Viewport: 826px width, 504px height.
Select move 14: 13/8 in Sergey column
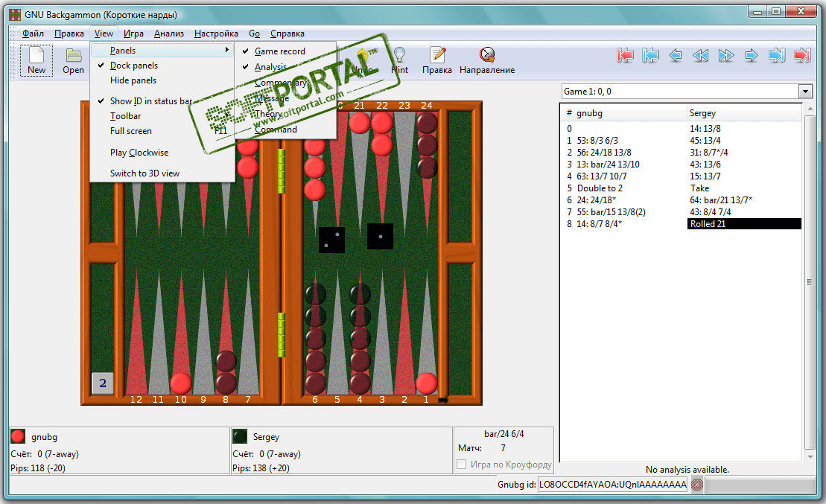(x=705, y=129)
